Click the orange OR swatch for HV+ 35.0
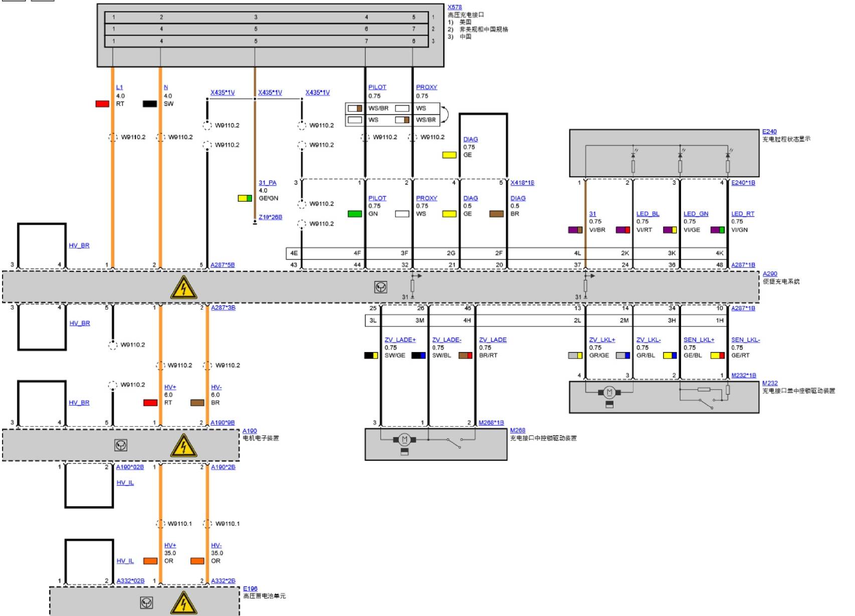 (x=150, y=561)
